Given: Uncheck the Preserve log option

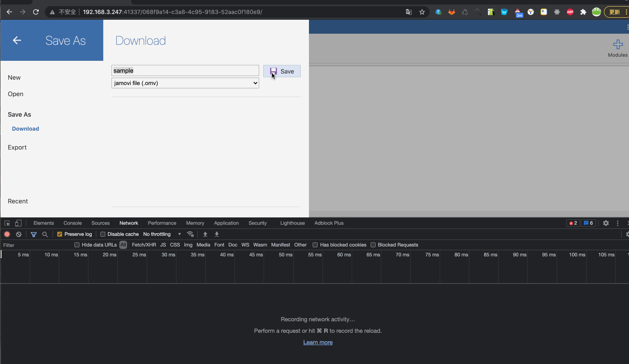Looking at the screenshot, I should (x=60, y=234).
